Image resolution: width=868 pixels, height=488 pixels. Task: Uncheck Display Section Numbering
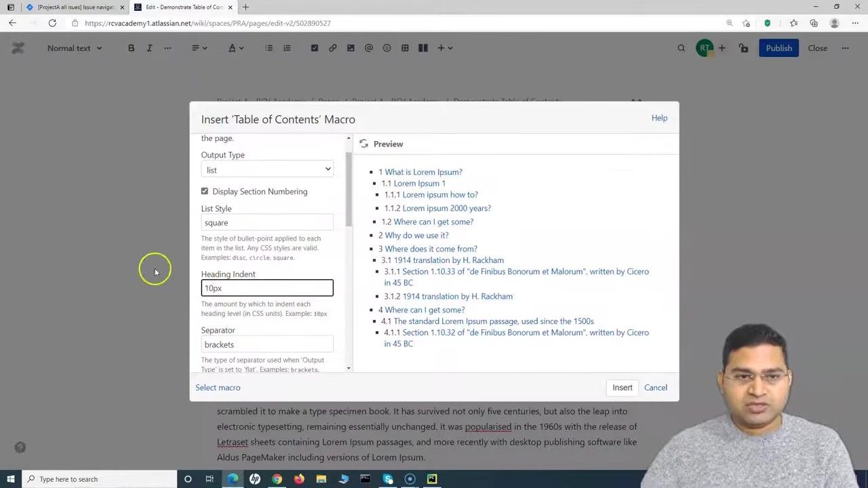205,191
